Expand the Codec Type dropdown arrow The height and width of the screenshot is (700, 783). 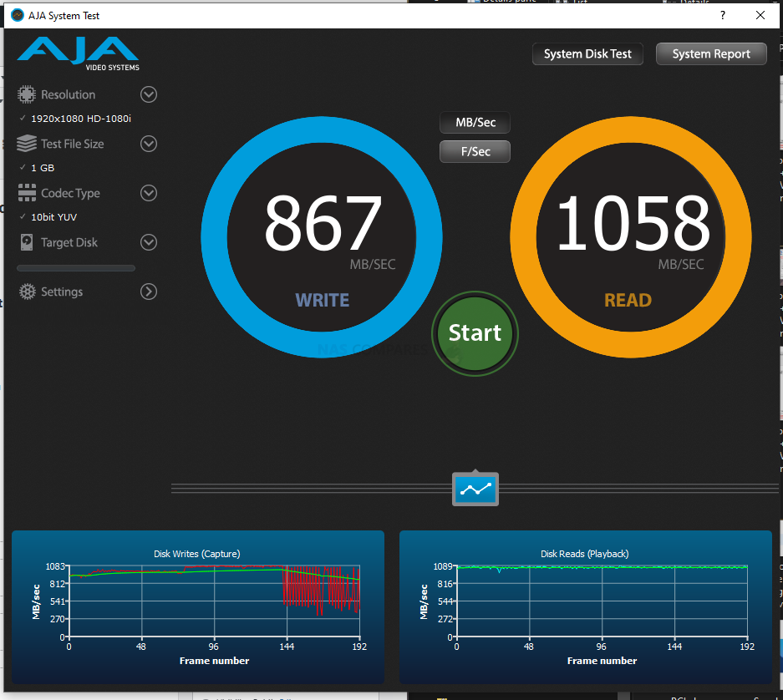149,193
